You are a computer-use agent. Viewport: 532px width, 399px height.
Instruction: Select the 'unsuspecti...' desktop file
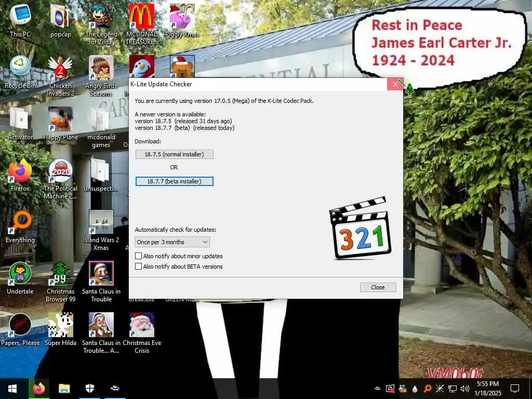[x=101, y=175]
